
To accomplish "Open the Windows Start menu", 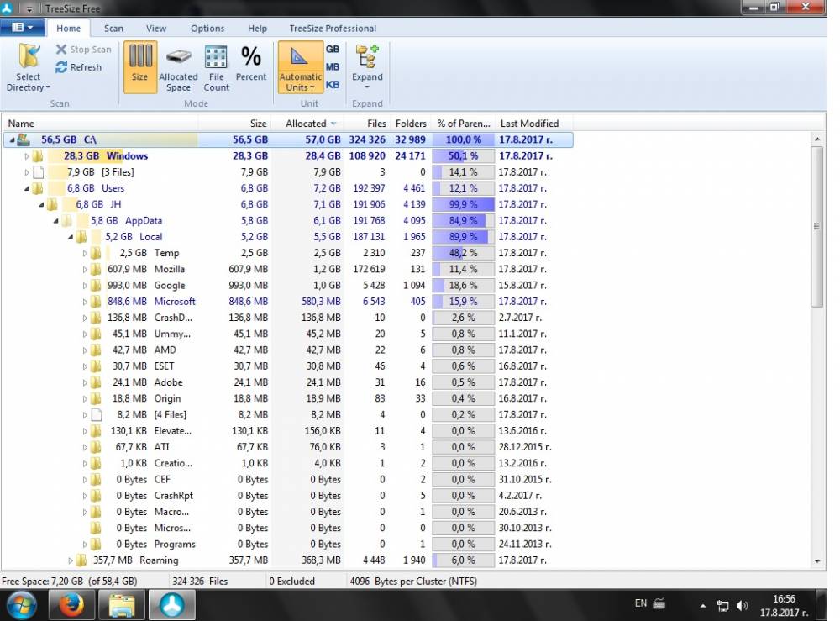I will [22, 606].
